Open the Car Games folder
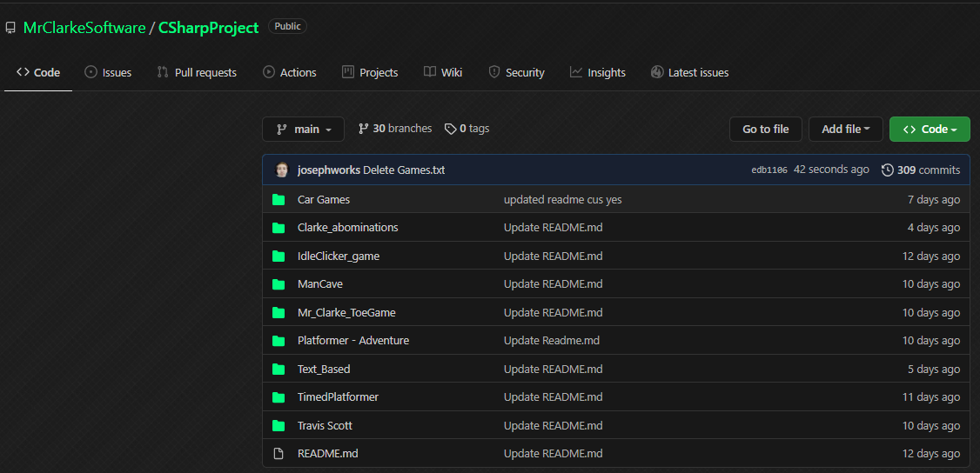This screenshot has height=473, width=980. click(x=324, y=200)
